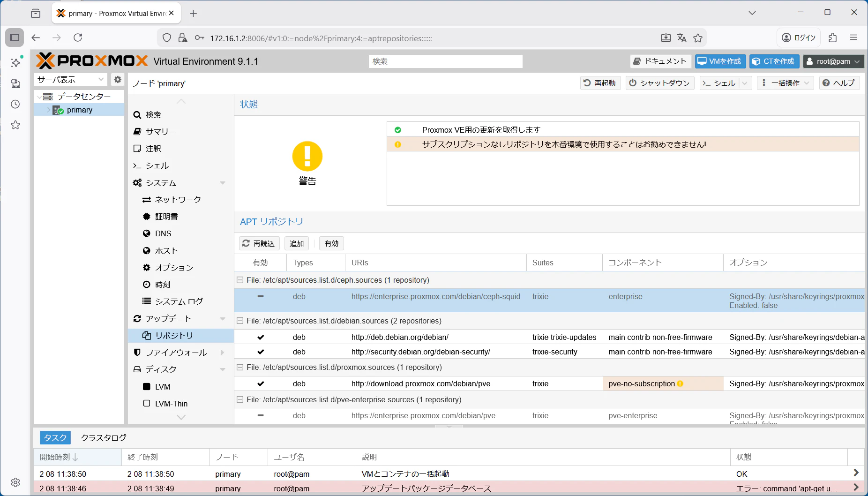The image size is (868, 496).
Task: Open details arrow for VMとコンテナの一括起動 task
Action: (856, 473)
